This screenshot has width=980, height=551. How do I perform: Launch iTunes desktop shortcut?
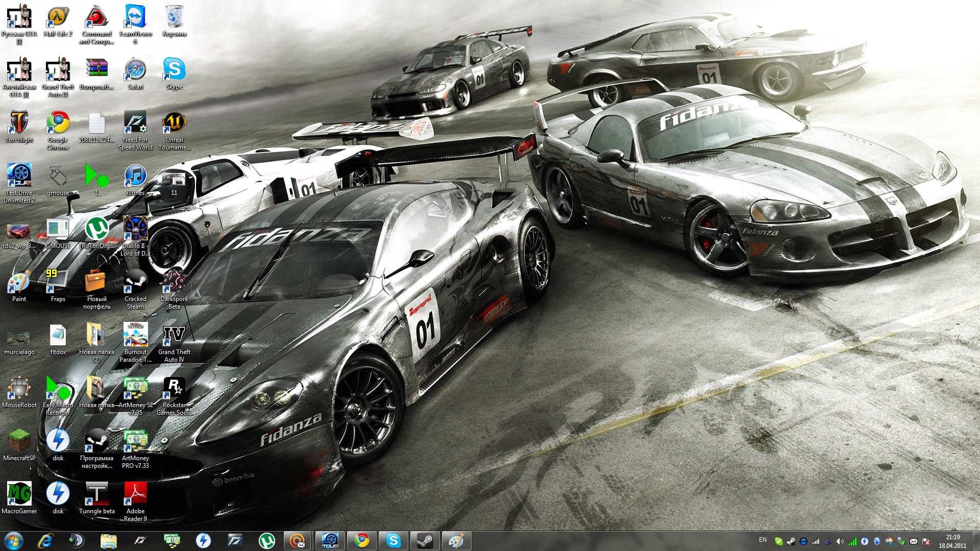pyautogui.click(x=135, y=181)
